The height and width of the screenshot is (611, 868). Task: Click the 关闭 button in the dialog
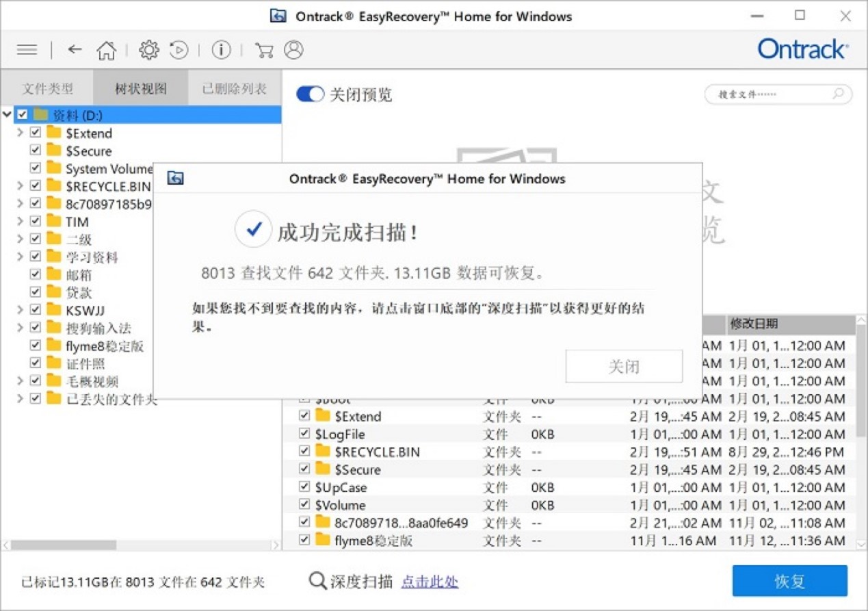point(623,366)
